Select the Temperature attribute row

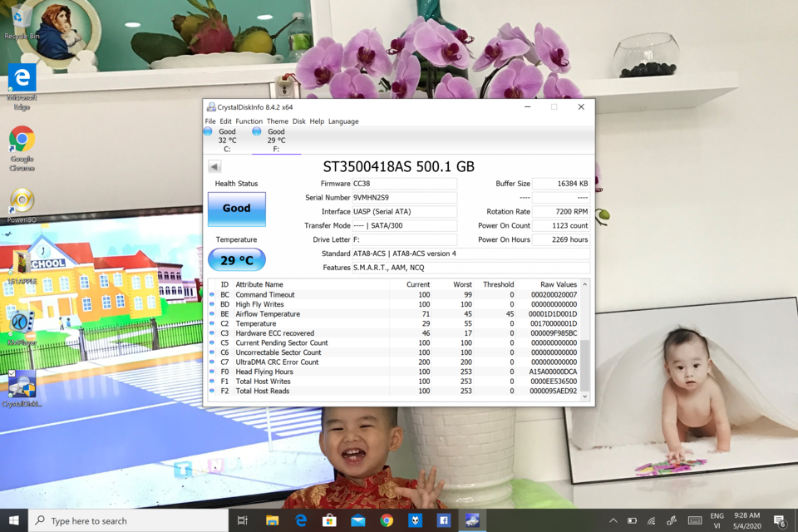394,324
